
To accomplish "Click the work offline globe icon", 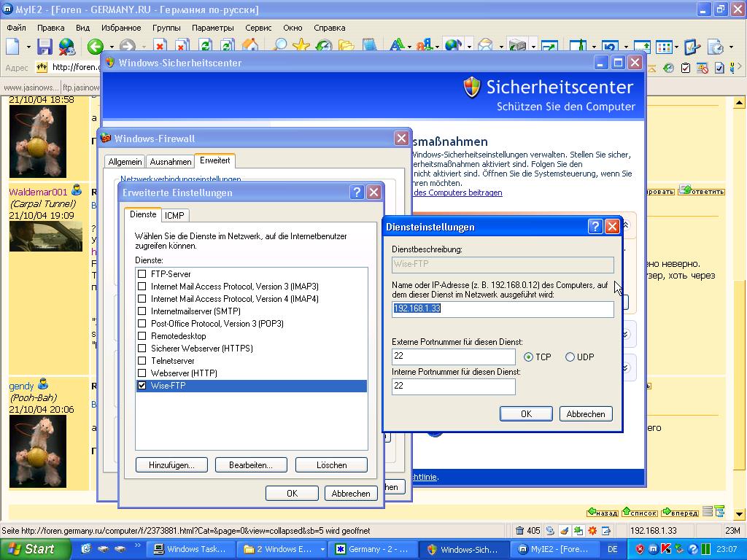I will click(67, 46).
